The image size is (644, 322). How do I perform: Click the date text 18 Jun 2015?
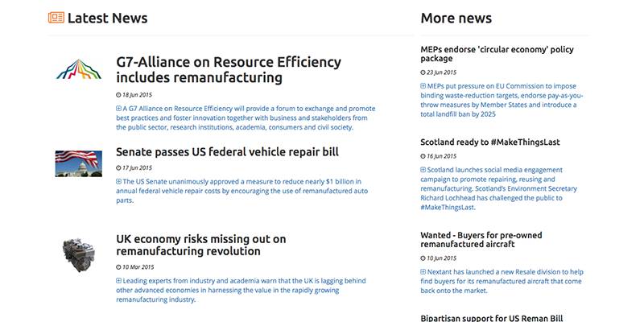[x=137, y=95]
